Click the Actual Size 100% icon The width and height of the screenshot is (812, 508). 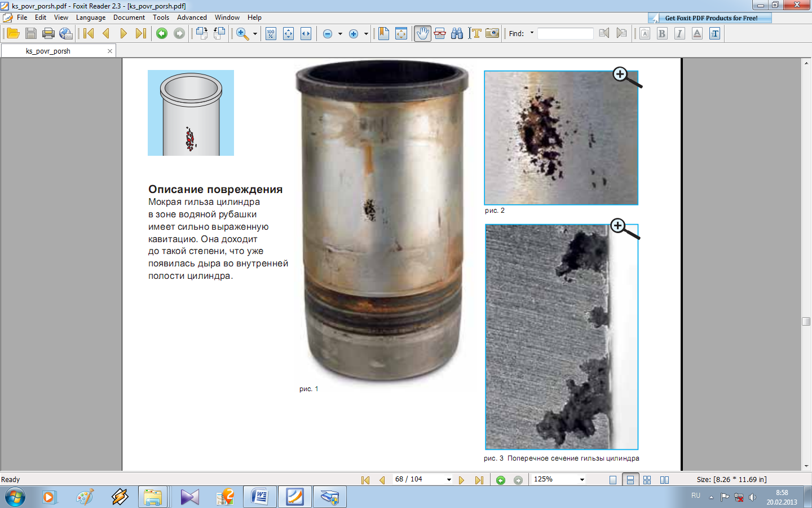[271, 34]
